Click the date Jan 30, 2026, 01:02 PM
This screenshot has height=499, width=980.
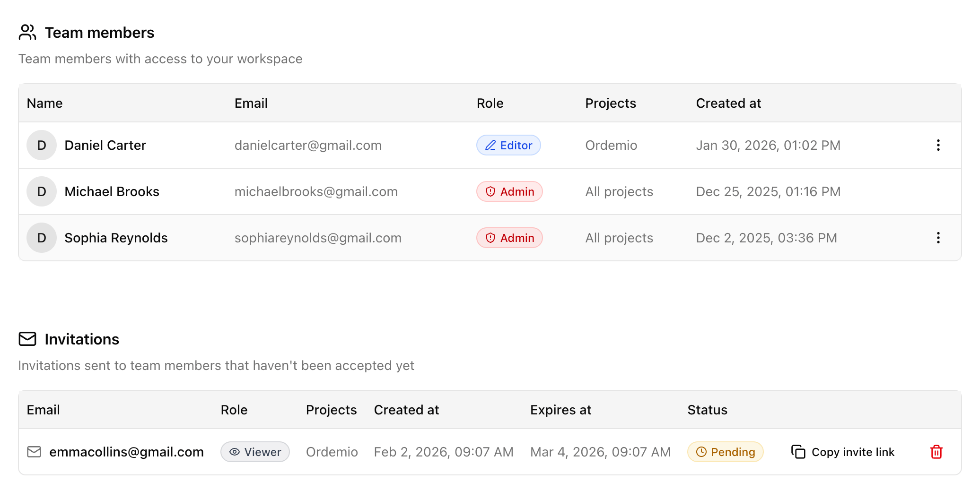tap(768, 145)
